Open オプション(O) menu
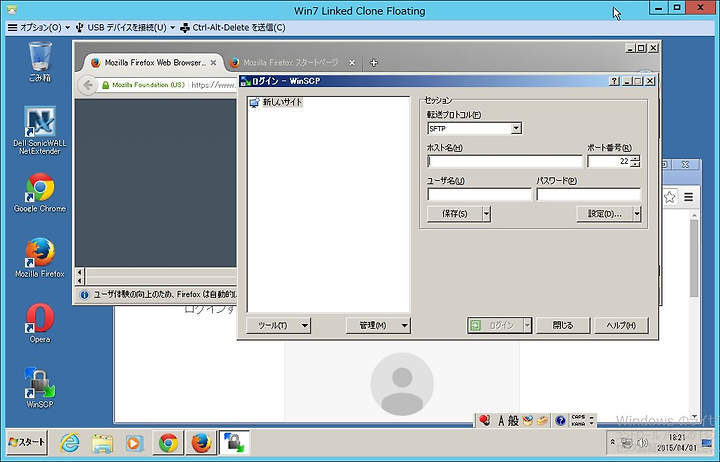 pos(39,28)
